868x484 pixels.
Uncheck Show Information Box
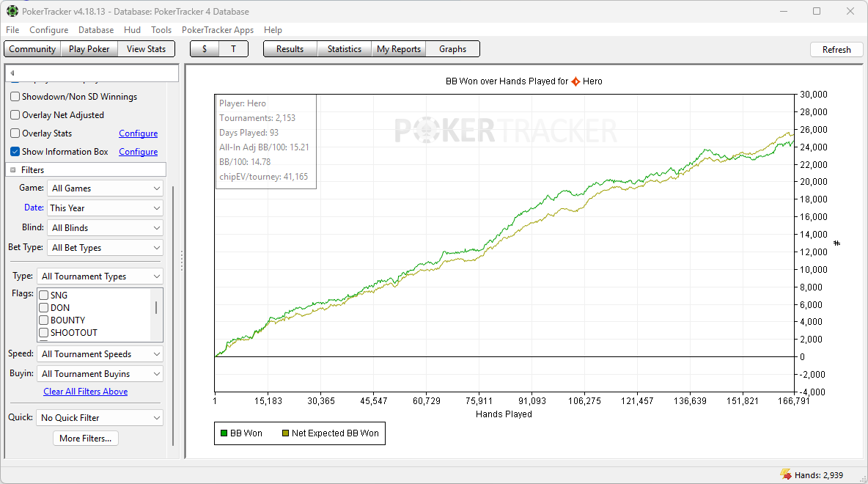pos(15,152)
